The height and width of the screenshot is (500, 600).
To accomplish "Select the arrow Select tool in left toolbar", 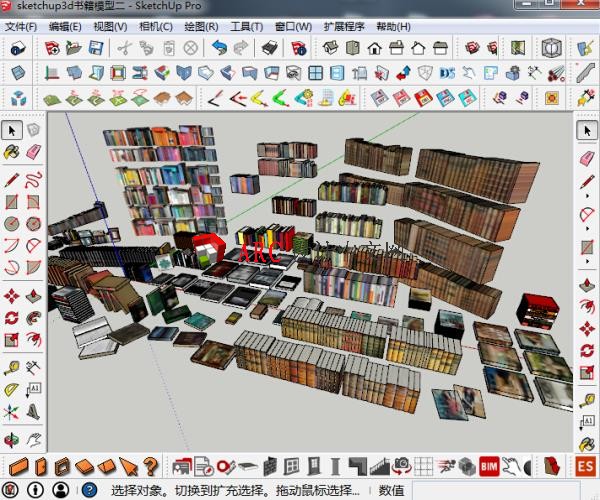I will tap(12, 130).
